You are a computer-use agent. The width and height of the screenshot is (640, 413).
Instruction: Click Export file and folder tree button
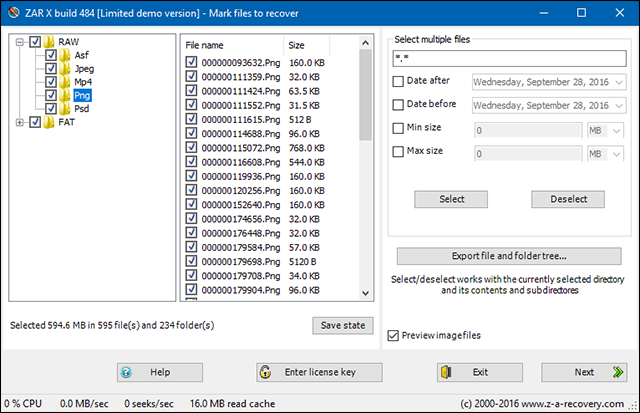click(509, 256)
